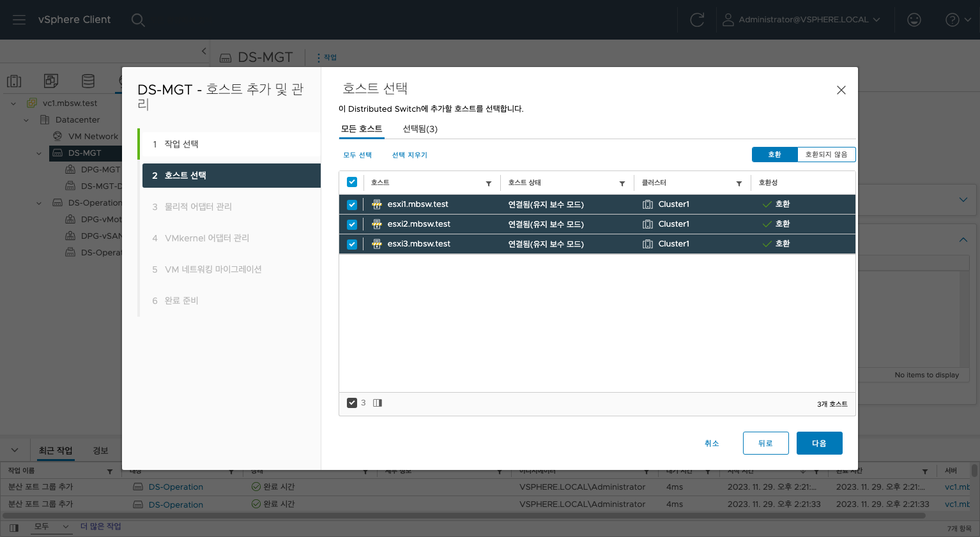This screenshot has height=537, width=980.
Task: Click Cluster1 icon in esxi3 row
Action: [x=648, y=244]
